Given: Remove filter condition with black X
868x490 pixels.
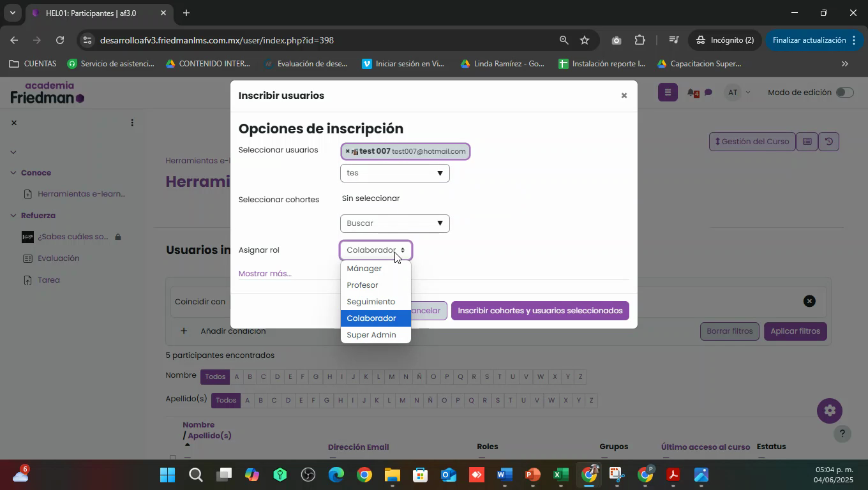Looking at the screenshot, I should click(x=809, y=301).
